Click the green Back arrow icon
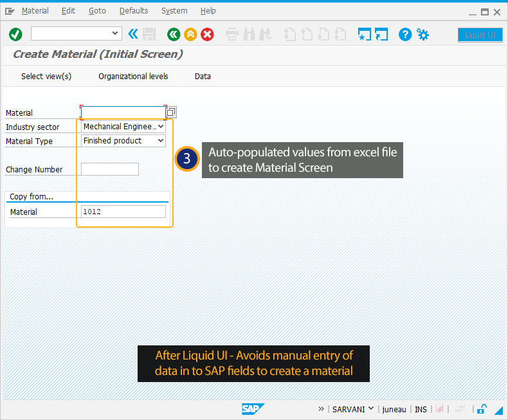 pos(174,34)
